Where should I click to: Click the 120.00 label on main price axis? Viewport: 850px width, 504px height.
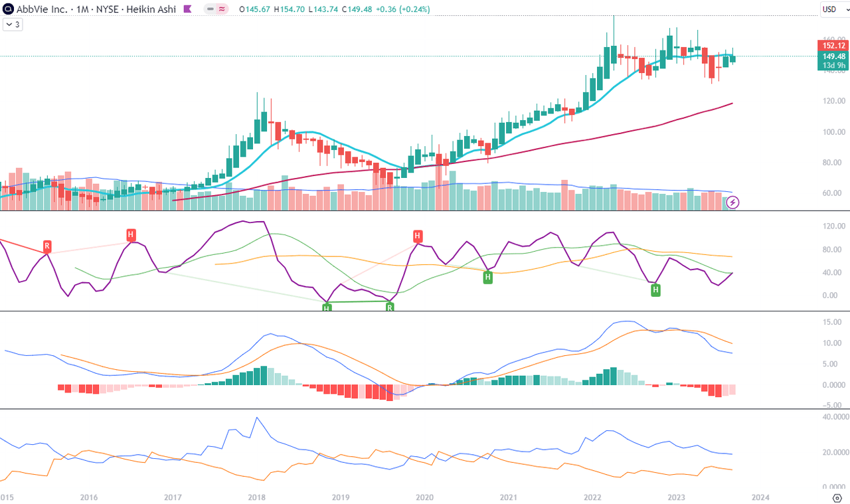[833, 101]
